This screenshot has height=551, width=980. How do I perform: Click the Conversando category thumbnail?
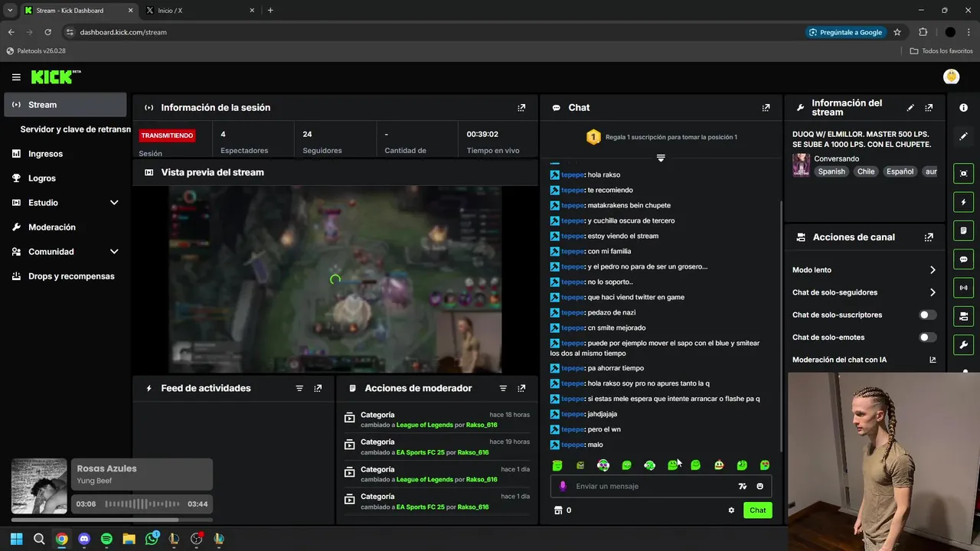801,165
